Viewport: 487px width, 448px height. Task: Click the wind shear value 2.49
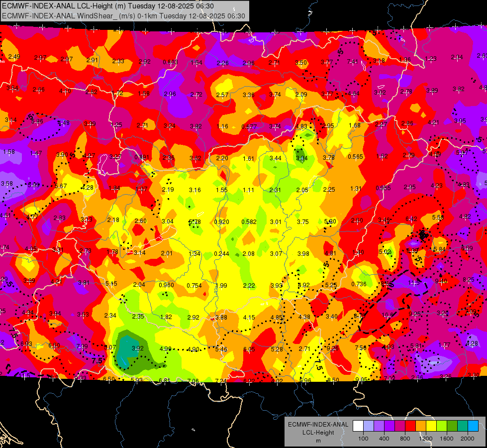14,57
